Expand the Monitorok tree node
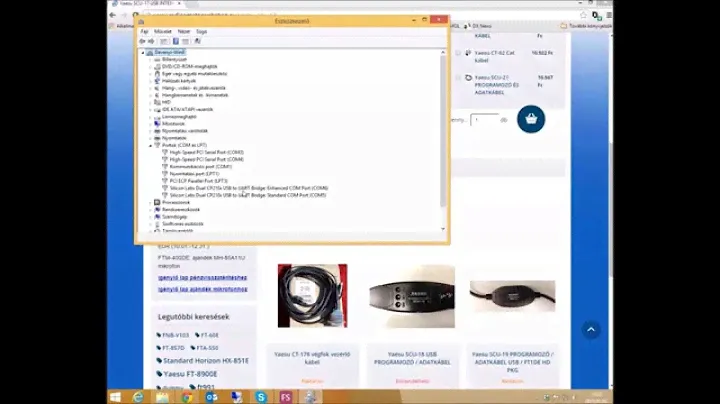720x404 pixels. 151,123
